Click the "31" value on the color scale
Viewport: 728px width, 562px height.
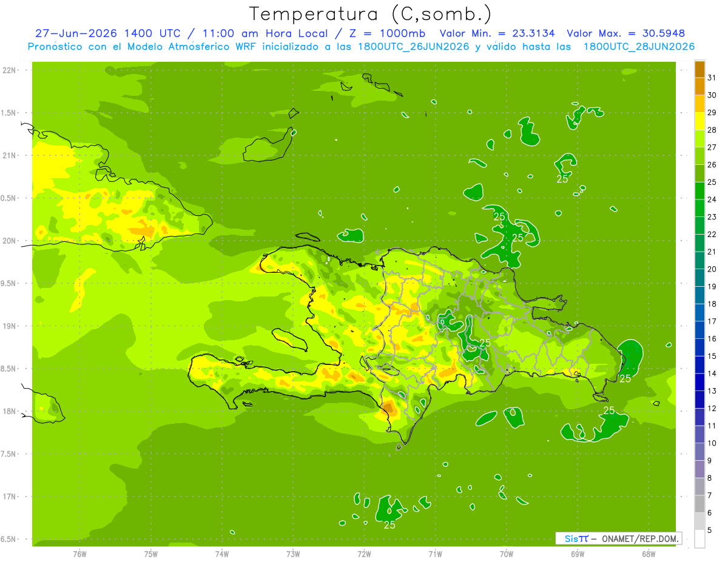tap(712, 78)
